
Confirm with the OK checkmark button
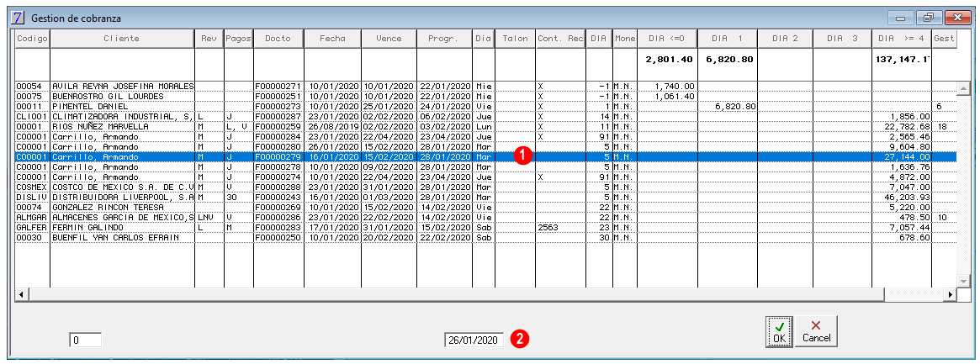point(779,331)
